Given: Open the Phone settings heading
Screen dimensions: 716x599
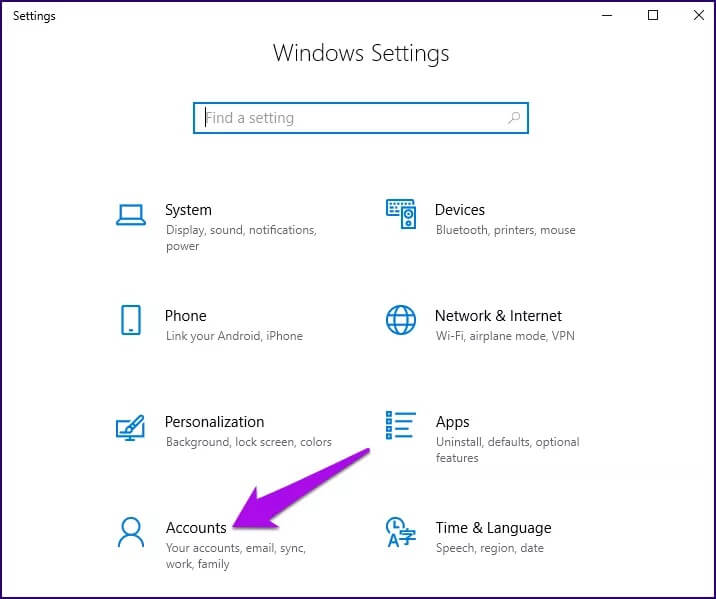Looking at the screenshot, I should [185, 316].
